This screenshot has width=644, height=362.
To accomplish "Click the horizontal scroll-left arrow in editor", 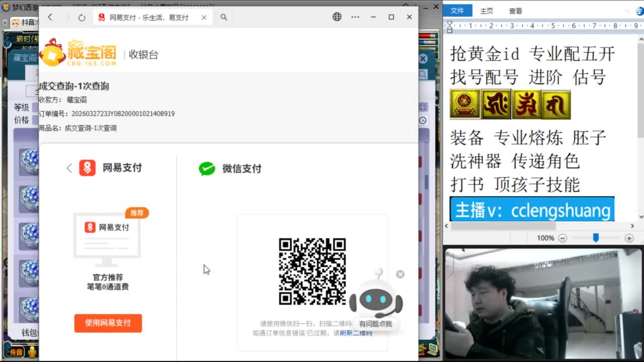I will pyautogui.click(x=447, y=226).
